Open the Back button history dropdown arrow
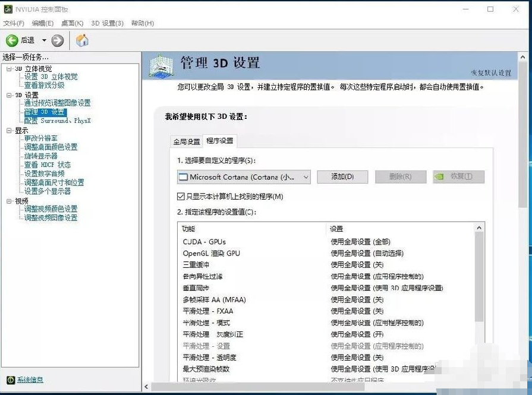Viewport: 532px width, 395px height. 44,40
